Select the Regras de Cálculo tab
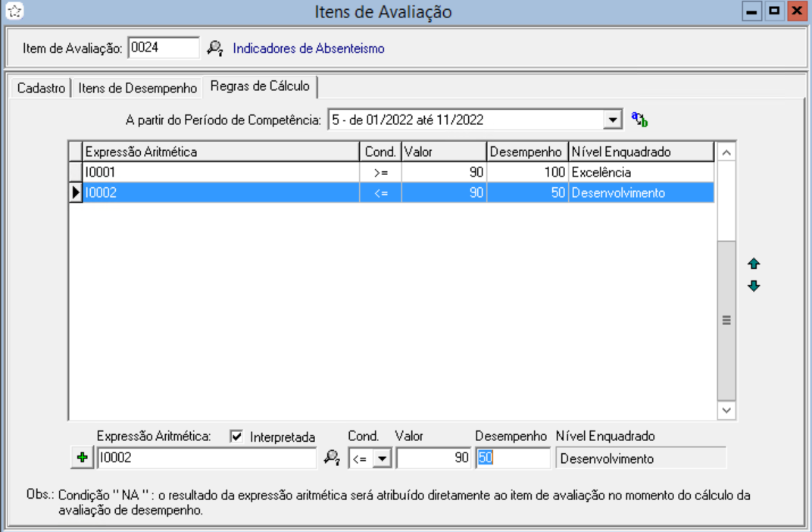The image size is (812, 532). [x=260, y=86]
